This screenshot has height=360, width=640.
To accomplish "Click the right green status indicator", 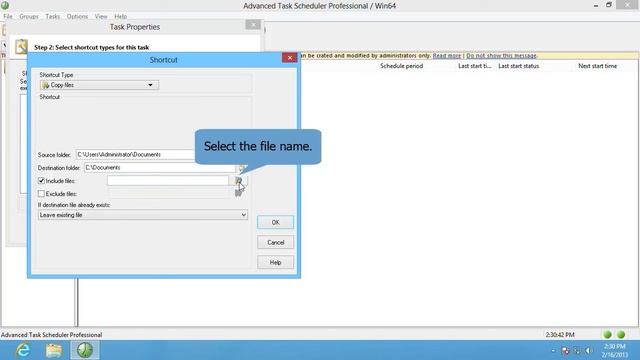I will point(621,335).
